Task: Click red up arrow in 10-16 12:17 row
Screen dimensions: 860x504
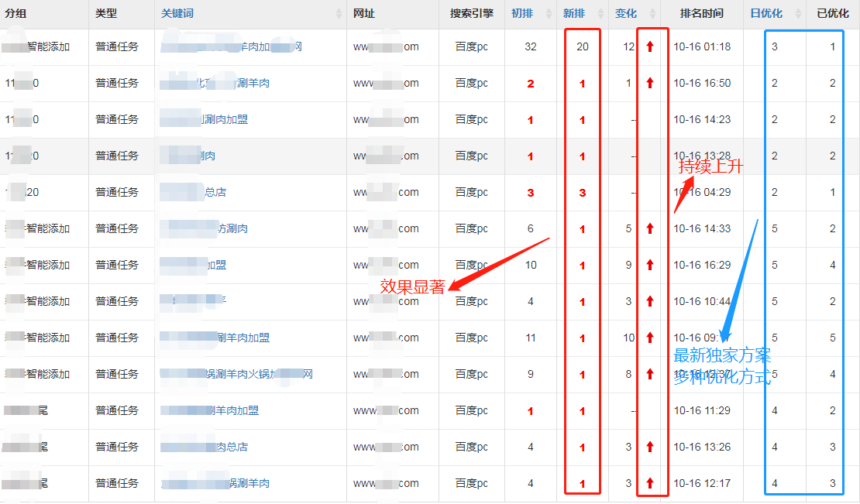Action: (x=650, y=483)
